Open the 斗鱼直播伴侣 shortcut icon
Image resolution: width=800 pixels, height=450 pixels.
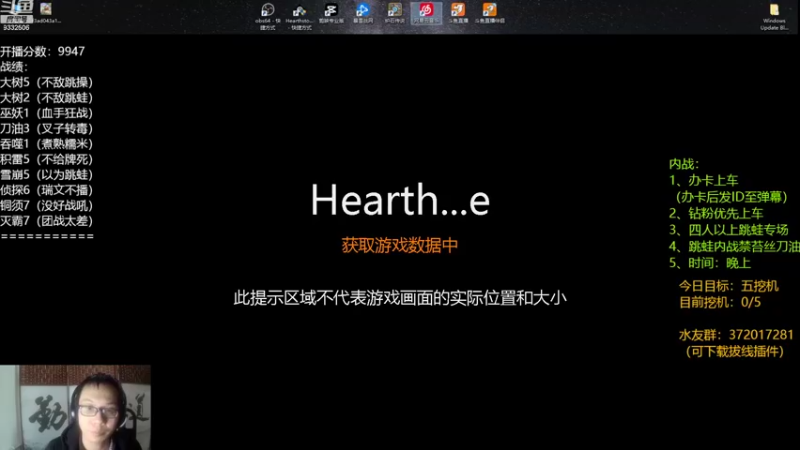click(490, 13)
